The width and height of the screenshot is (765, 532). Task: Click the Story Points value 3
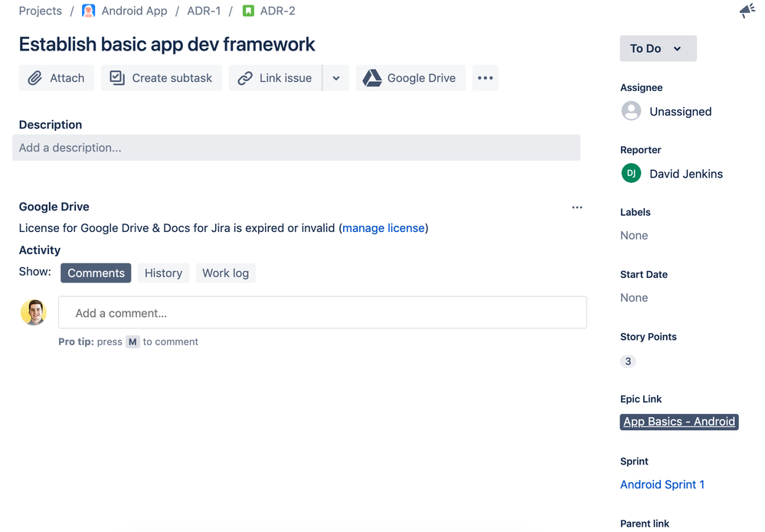(628, 361)
